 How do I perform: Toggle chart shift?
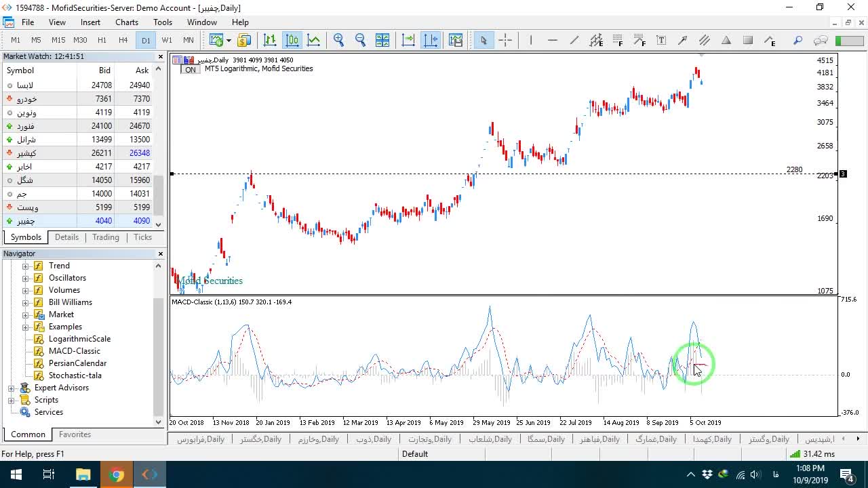431,40
